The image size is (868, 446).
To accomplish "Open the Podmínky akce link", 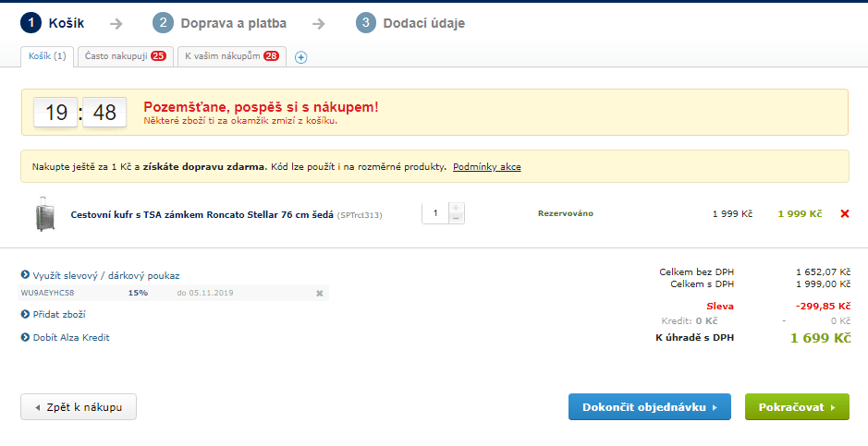I will coord(486,167).
